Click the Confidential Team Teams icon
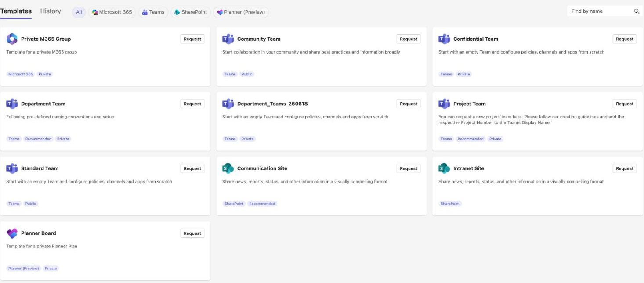The image size is (644, 283). [x=444, y=39]
